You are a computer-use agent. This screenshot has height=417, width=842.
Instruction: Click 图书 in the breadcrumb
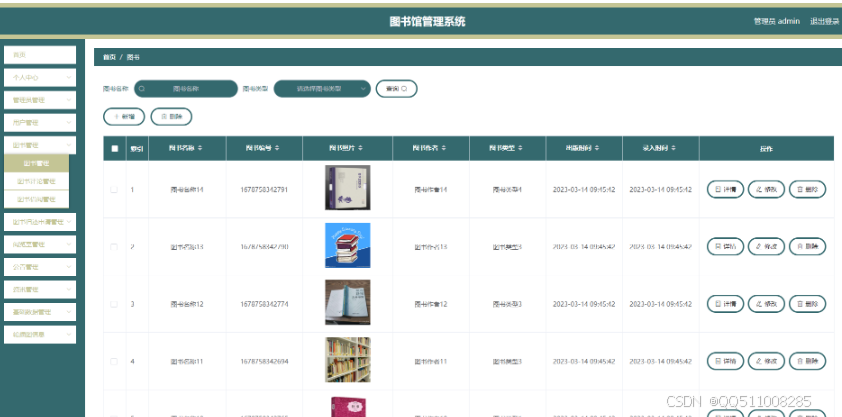tap(133, 57)
